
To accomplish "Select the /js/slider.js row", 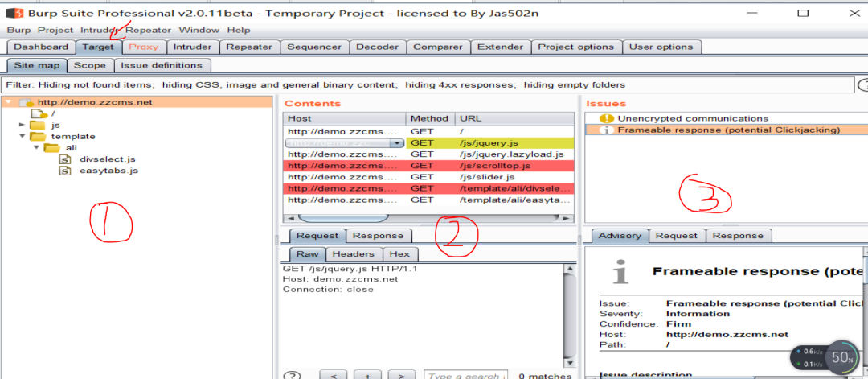I will click(x=428, y=177).
